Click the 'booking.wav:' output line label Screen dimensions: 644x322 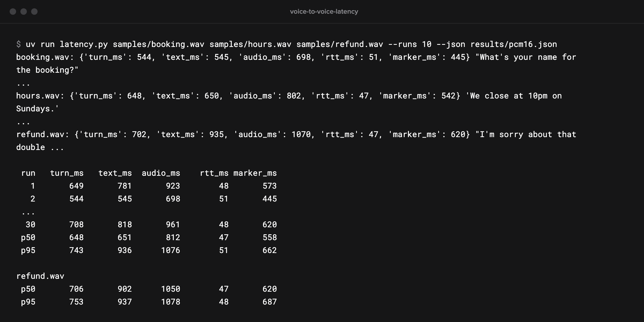(x=45, y=57)
